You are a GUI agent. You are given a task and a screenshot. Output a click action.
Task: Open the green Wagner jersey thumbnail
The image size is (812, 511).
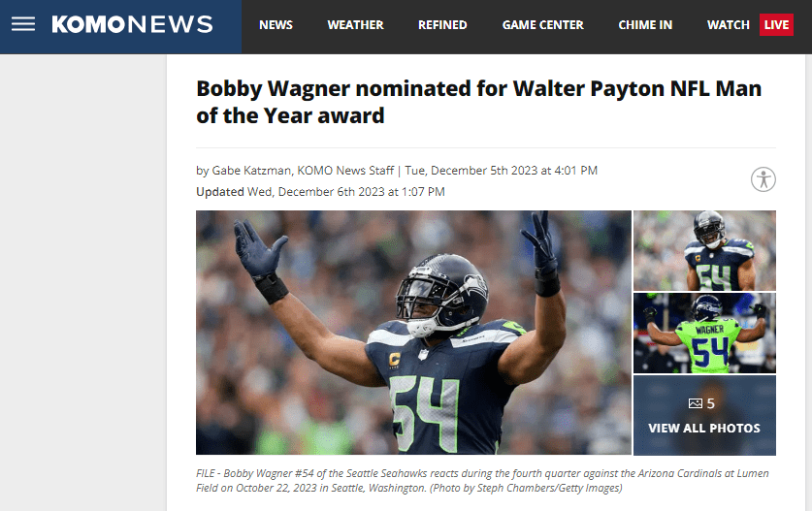pyautogui.click(x=704, y=333)
